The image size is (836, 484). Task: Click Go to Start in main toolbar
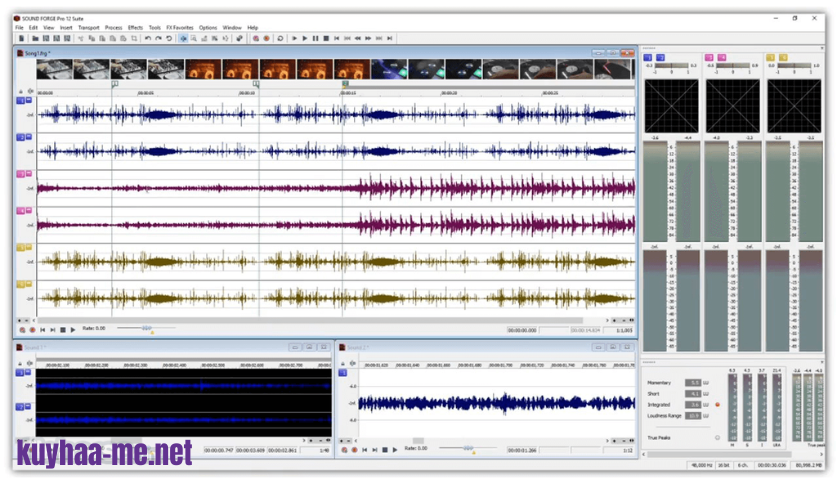[x=336, y=38]
